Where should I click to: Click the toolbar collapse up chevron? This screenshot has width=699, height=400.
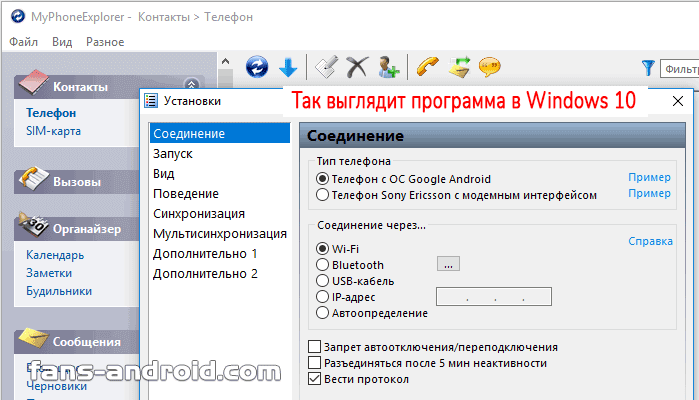226,62
